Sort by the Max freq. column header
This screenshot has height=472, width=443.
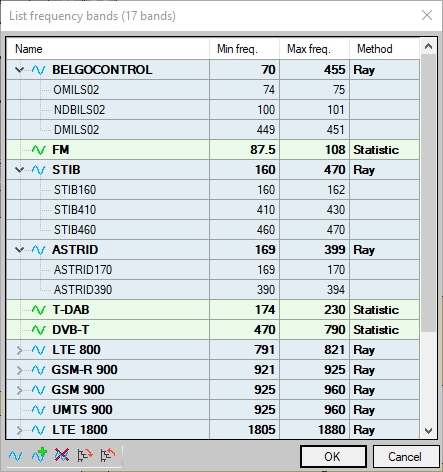(x=314, y=49)
